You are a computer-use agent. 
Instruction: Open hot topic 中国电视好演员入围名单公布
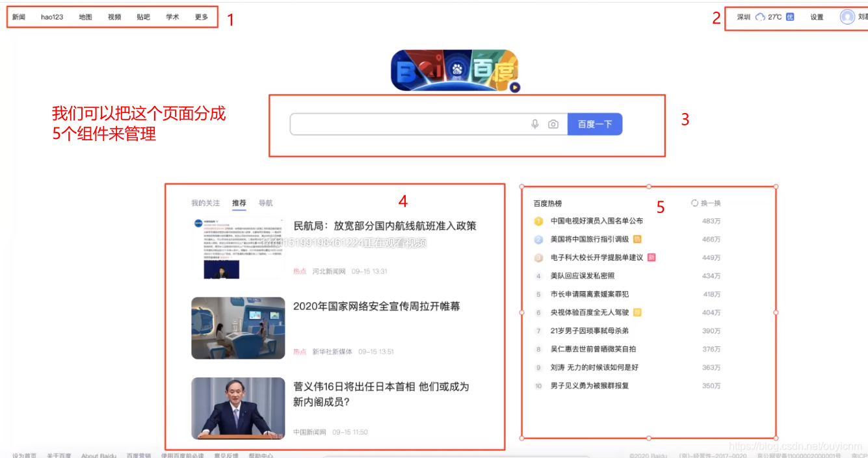point(597,222)
